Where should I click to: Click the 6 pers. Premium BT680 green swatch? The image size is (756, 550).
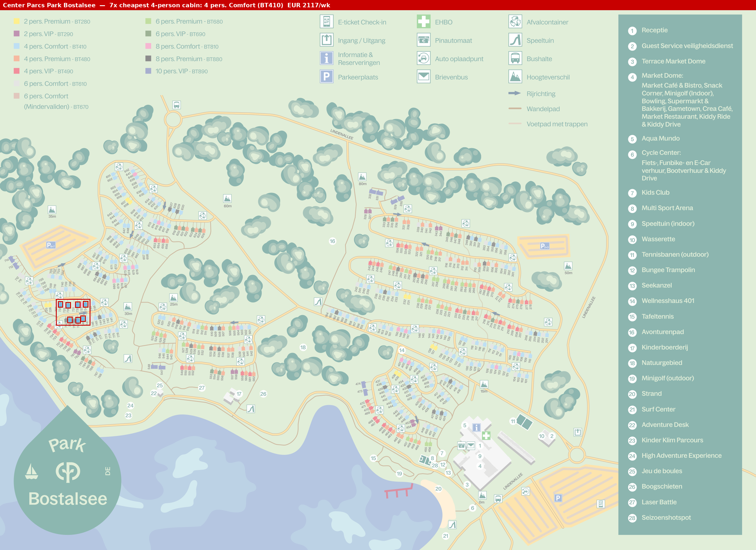[148, 21]
